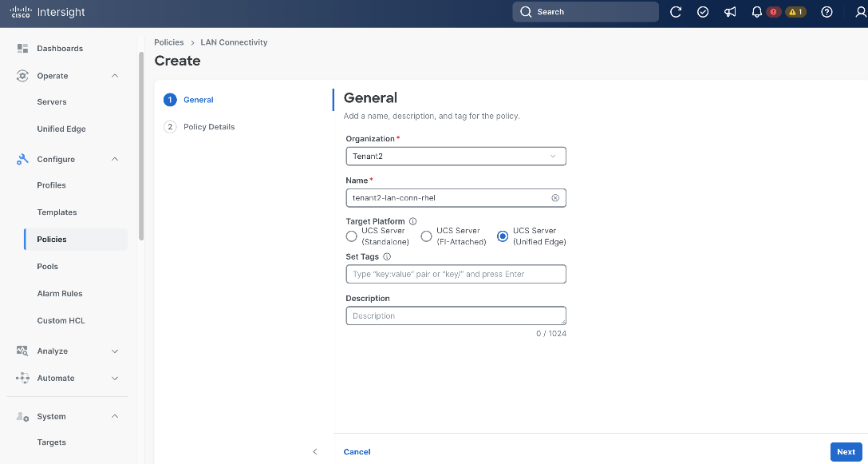Click the Operate section icon
Image resolution: width=868 pixels, height=464 pixels.
tap(22, 76)
